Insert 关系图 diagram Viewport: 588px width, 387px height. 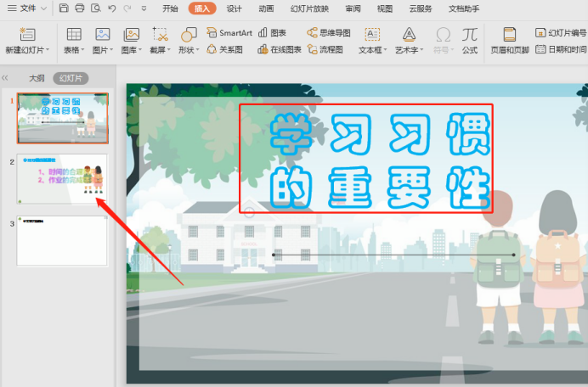(224, 49)
